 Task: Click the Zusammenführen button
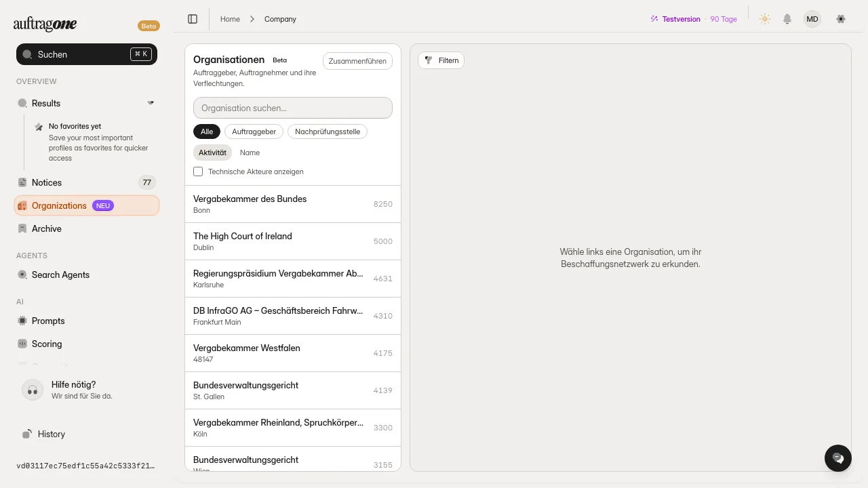click(357, 61)
